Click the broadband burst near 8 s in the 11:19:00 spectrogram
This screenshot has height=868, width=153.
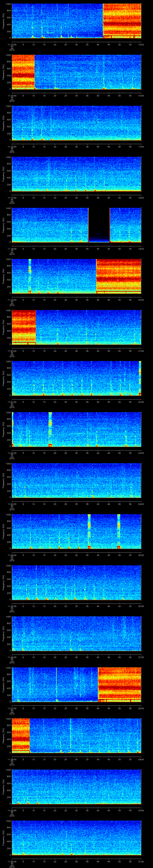(x=30, y=276)
